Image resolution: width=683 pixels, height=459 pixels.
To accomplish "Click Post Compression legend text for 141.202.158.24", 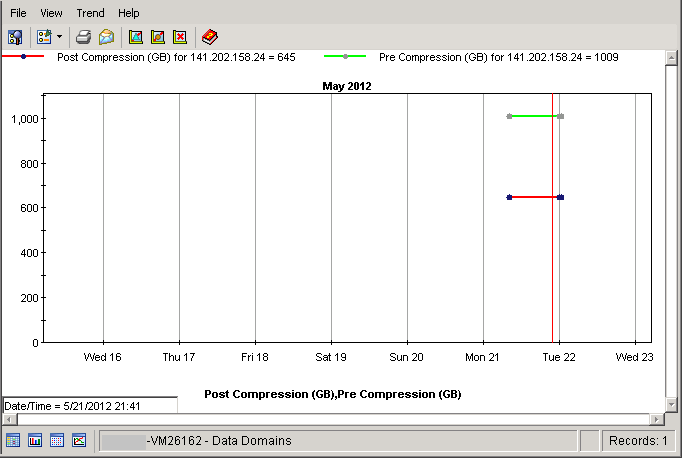I will tap(176, 57).
